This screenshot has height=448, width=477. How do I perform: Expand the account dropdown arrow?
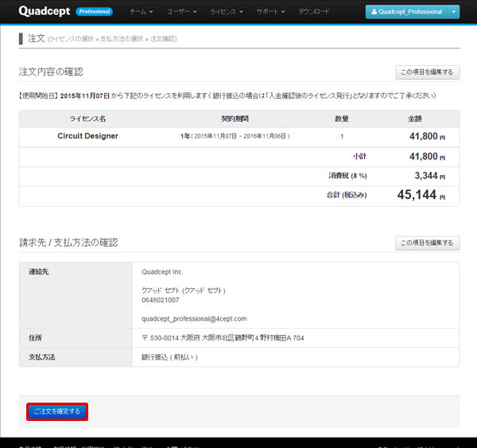pos(454,12)
